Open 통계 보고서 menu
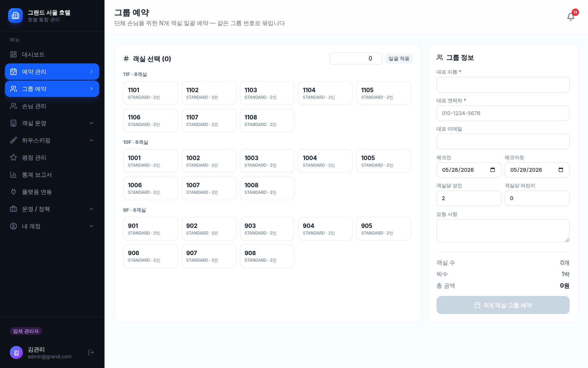This screenshot has width=588, height=368. pyautogui.click(x=52, y=175)
